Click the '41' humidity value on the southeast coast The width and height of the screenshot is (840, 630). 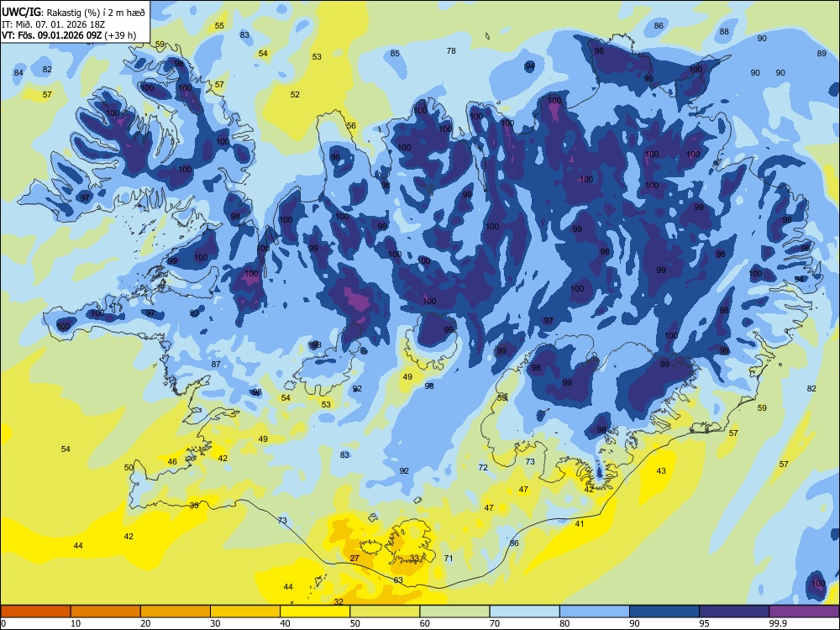tap(580, 524)
